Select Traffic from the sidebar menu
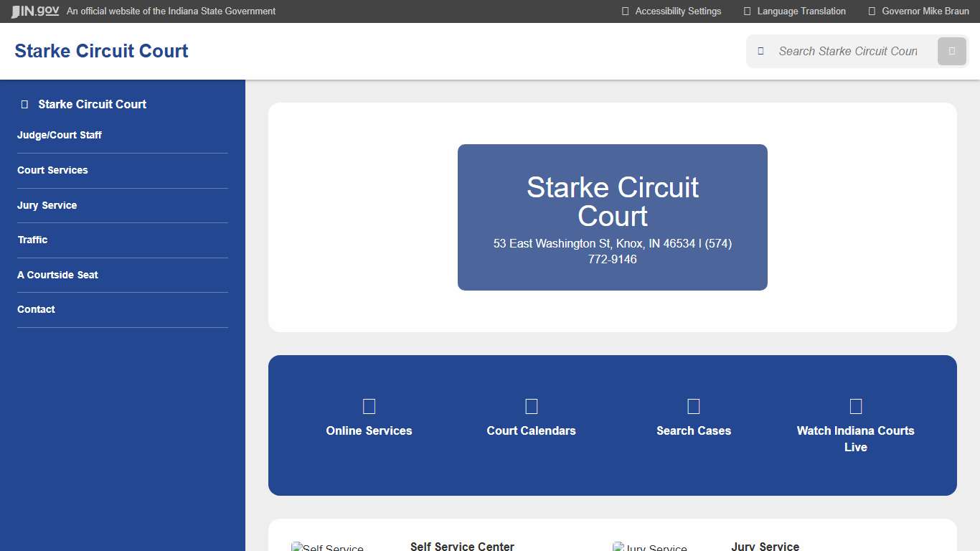Image resolution: width=980 pixels, height=551 pixels. pyautogui.click(x=32, y=240)
